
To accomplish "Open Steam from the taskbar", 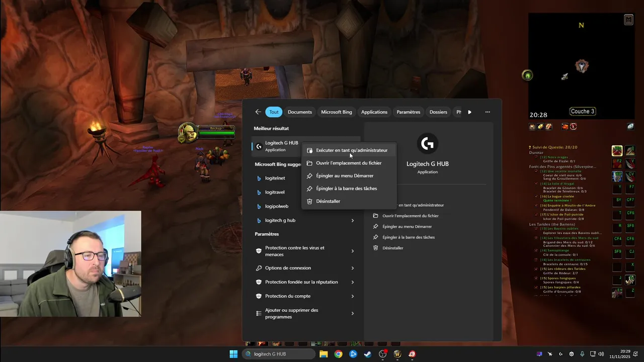I will tap(368, 354).
